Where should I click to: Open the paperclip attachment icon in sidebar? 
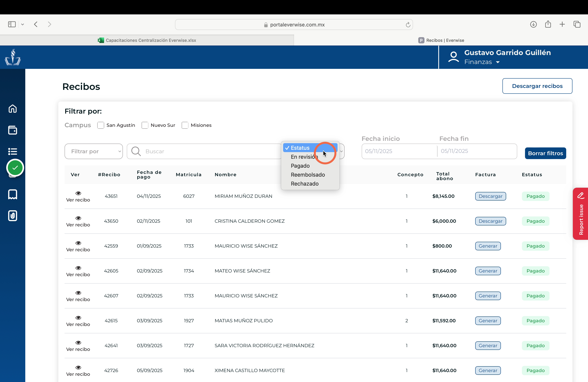tap(13, 216)
